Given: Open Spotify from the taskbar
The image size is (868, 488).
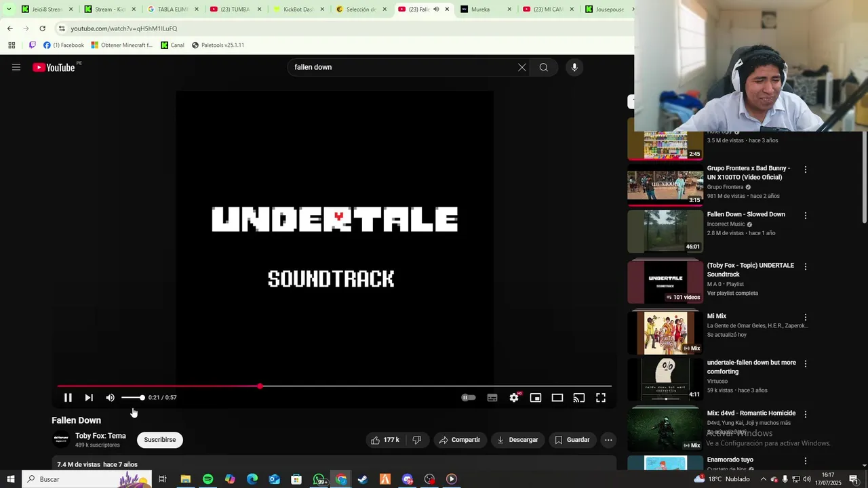Looking at the screenshot, I should coord(208,479).
